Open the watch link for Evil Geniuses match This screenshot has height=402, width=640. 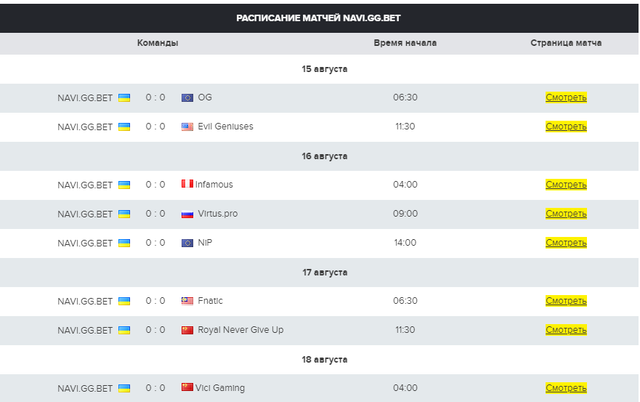[x=566, y=127]
